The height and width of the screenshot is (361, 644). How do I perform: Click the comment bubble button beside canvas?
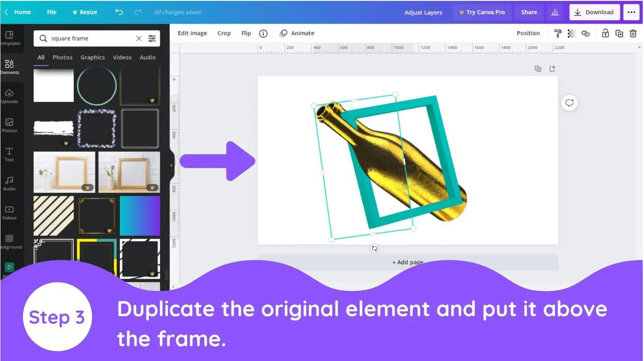coord(569,103)
